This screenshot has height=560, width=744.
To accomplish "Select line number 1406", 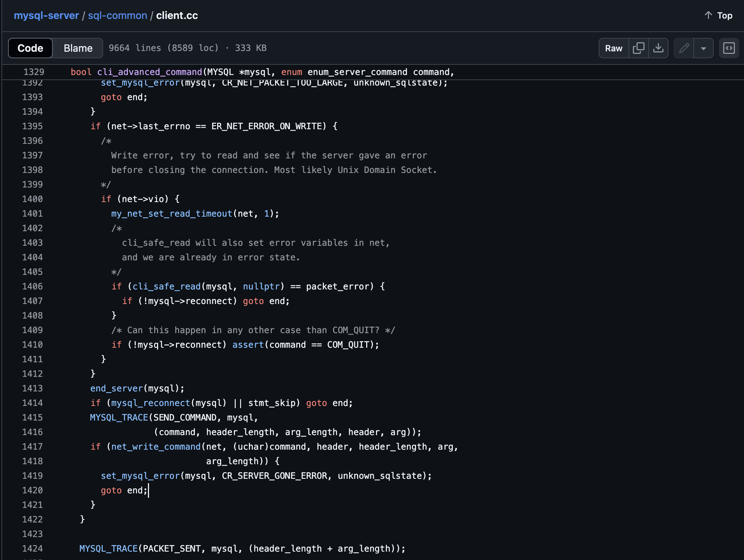I will coord(32,287).
